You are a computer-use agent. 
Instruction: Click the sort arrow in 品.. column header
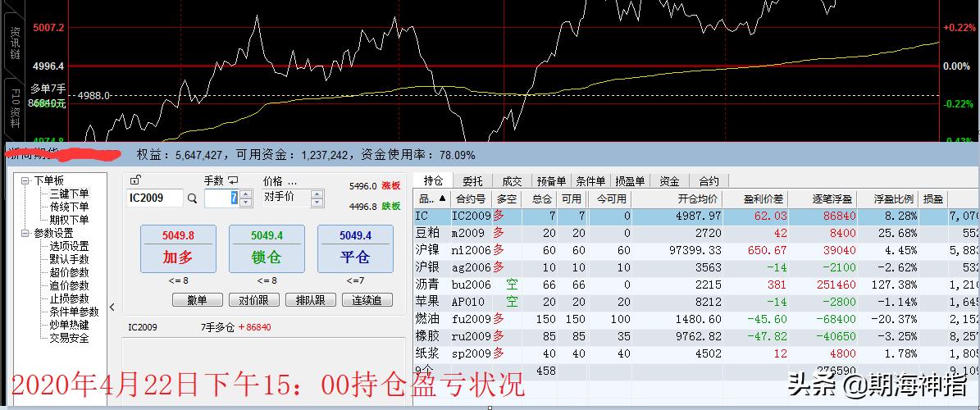pyautogui.click(x=443, y=198)
